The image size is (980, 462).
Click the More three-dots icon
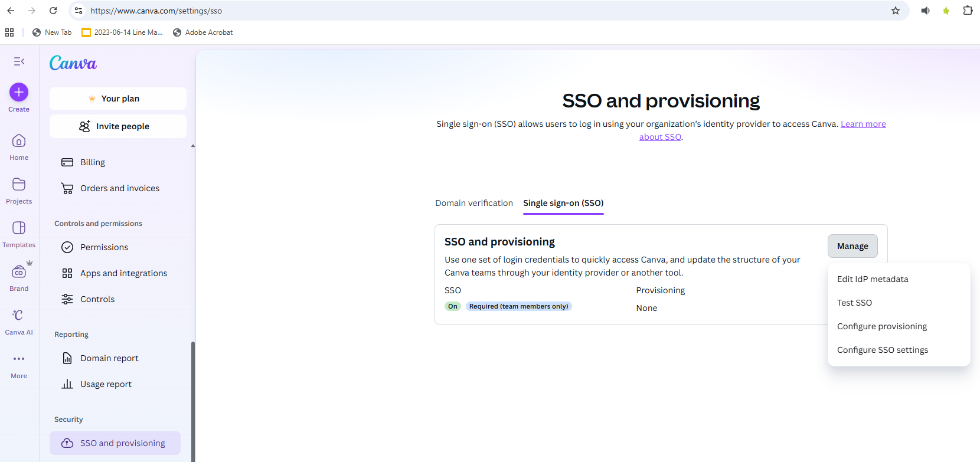tap(19, 359)
